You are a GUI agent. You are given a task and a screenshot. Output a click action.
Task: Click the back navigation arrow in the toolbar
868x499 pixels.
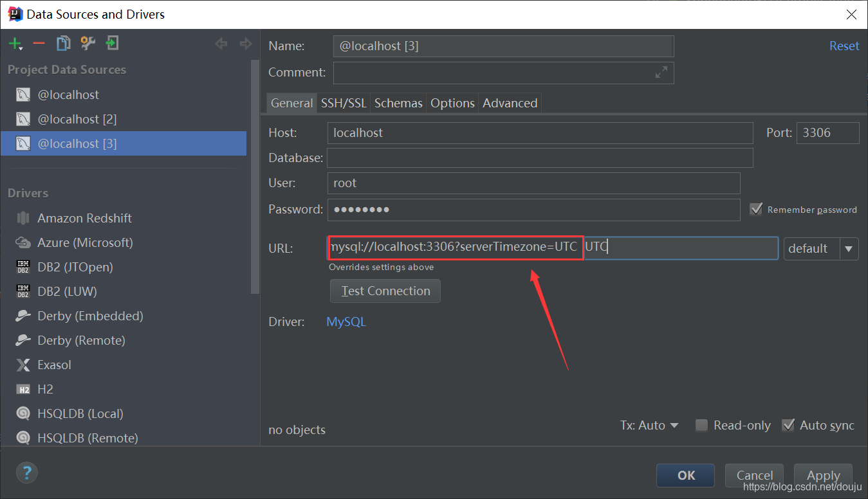click(x=221, y=44)
